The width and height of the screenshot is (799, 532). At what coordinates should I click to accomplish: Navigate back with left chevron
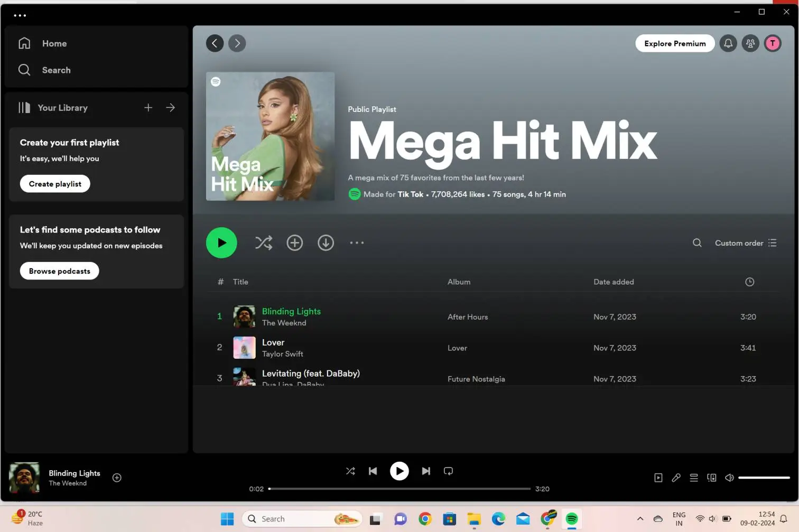[215, 43]
